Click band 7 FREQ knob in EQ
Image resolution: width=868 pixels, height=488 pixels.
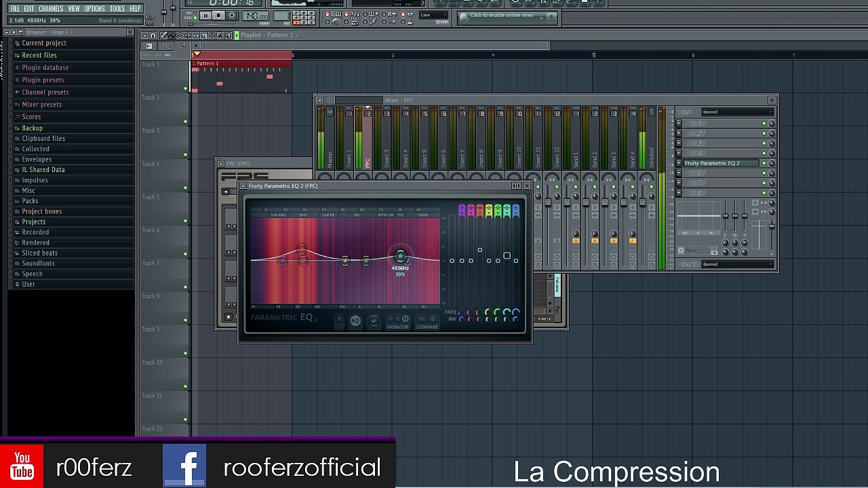click(x=516, y=312)
